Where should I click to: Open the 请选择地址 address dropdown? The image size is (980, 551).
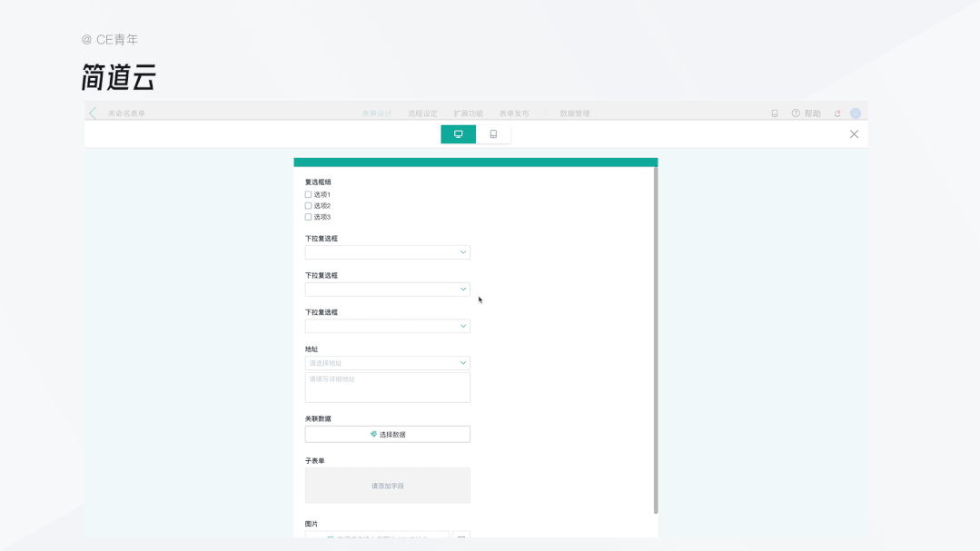[388, 363]
